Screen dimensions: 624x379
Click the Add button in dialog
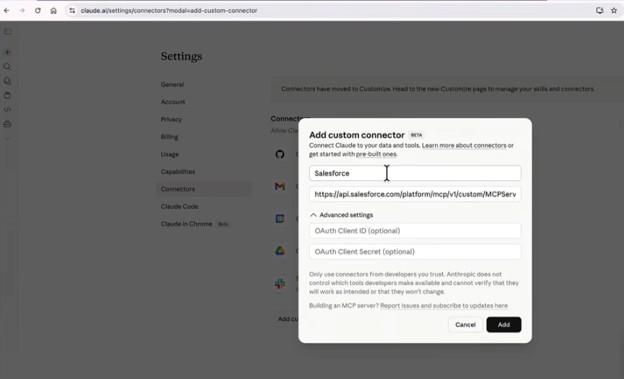click(x=504, y=324)
